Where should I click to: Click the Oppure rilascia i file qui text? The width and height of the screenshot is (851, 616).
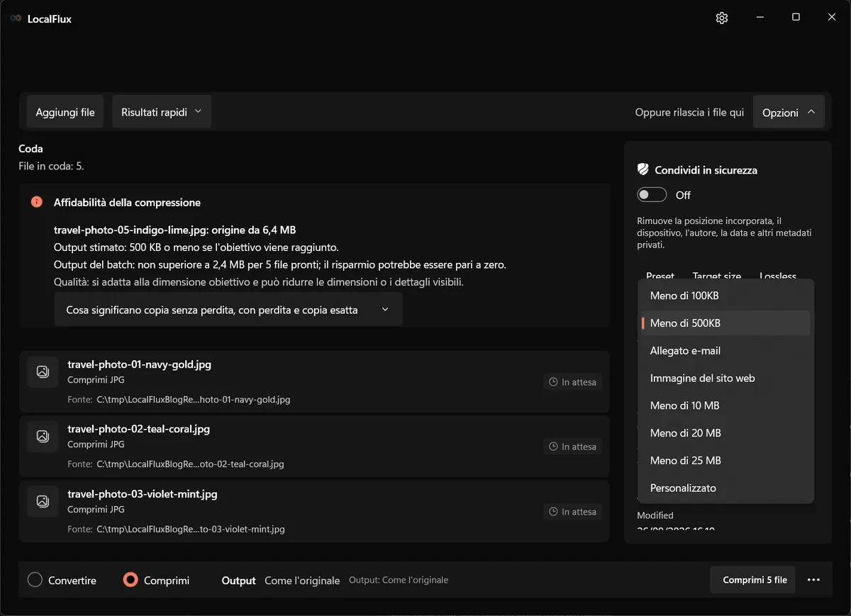[x=689, y=112]
